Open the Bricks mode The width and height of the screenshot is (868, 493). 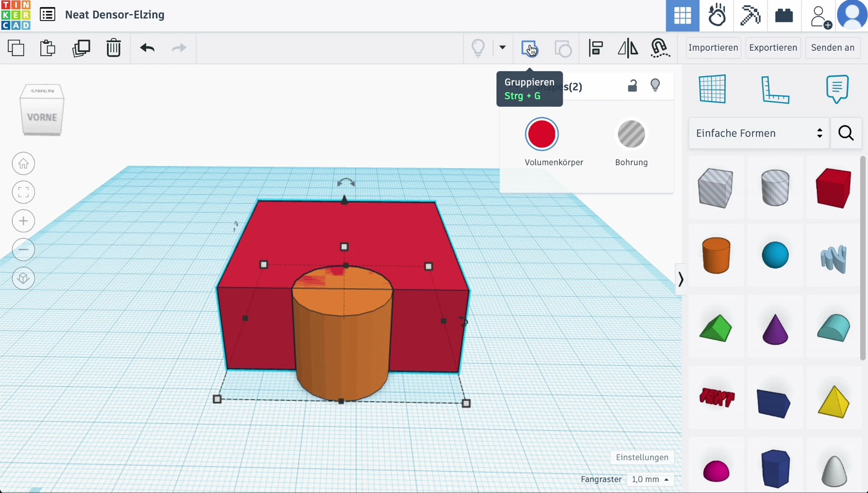[784, 16]
